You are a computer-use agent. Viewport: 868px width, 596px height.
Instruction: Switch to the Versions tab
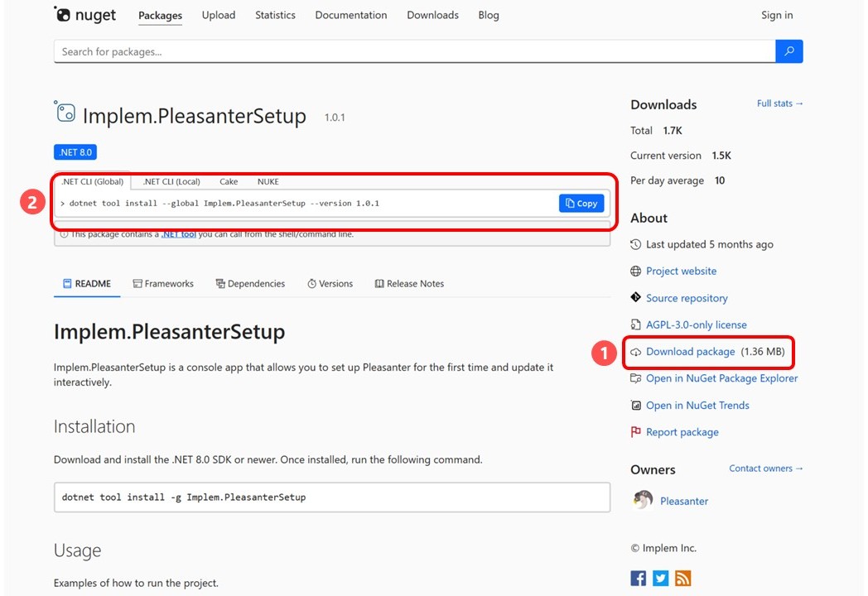click(330, 284)
